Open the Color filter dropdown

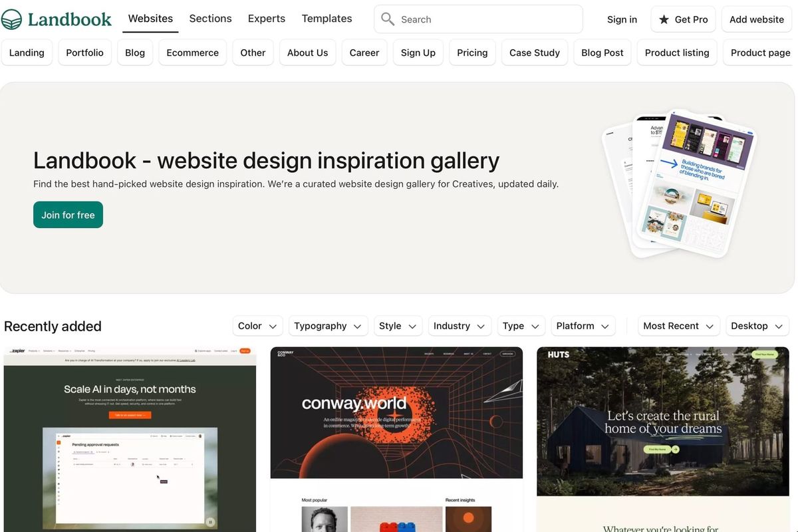258,326
